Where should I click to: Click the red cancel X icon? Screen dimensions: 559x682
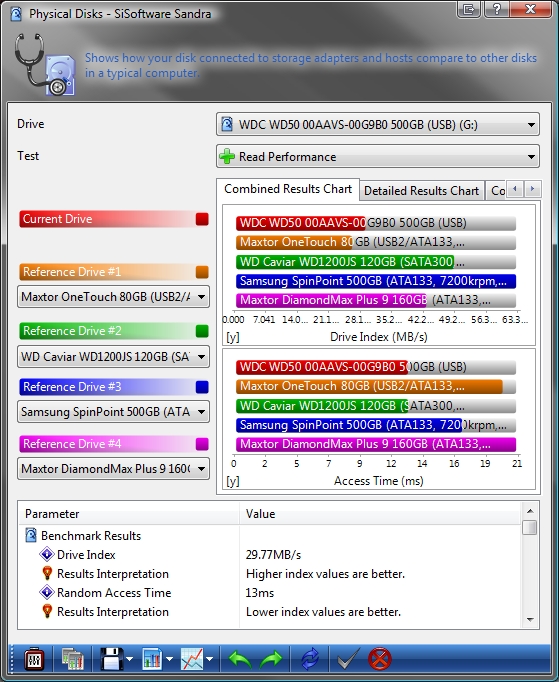(380, 659)
